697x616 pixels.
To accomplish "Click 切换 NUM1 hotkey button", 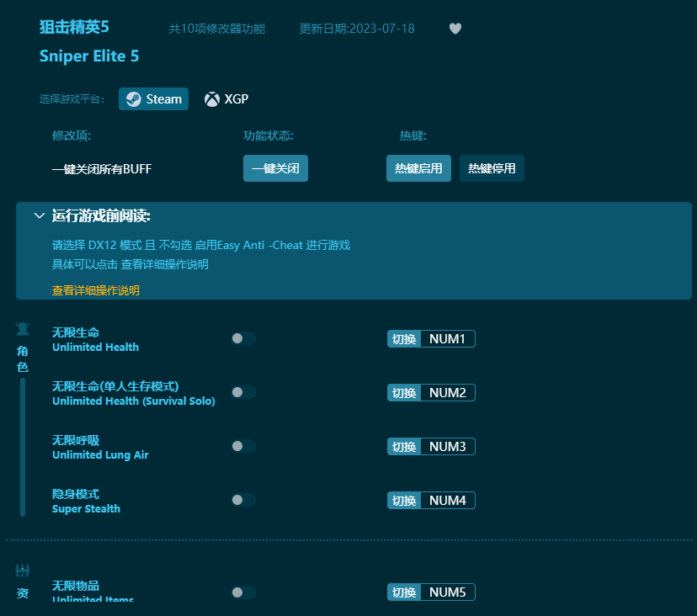I will (x=431, y=338).
